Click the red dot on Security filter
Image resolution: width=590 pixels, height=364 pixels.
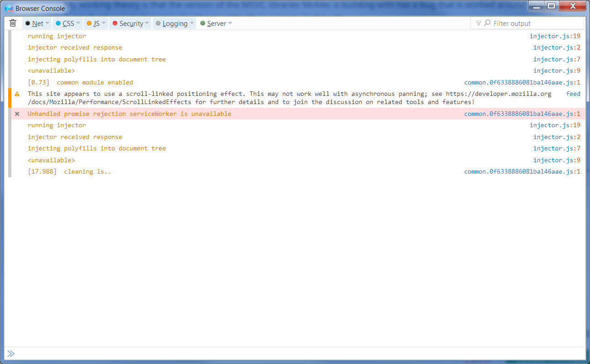pyautogui.click(x=116, y=23)
